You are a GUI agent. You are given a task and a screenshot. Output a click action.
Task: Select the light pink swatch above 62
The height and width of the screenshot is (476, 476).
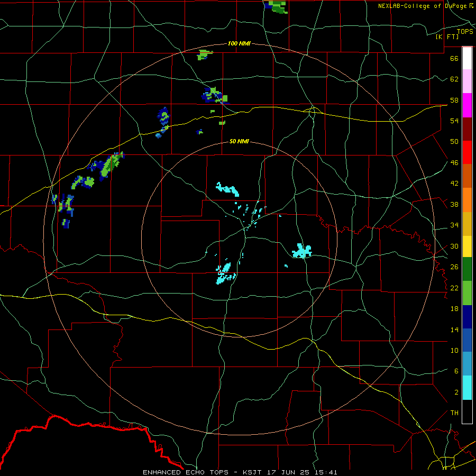click(x=467, y=81)
